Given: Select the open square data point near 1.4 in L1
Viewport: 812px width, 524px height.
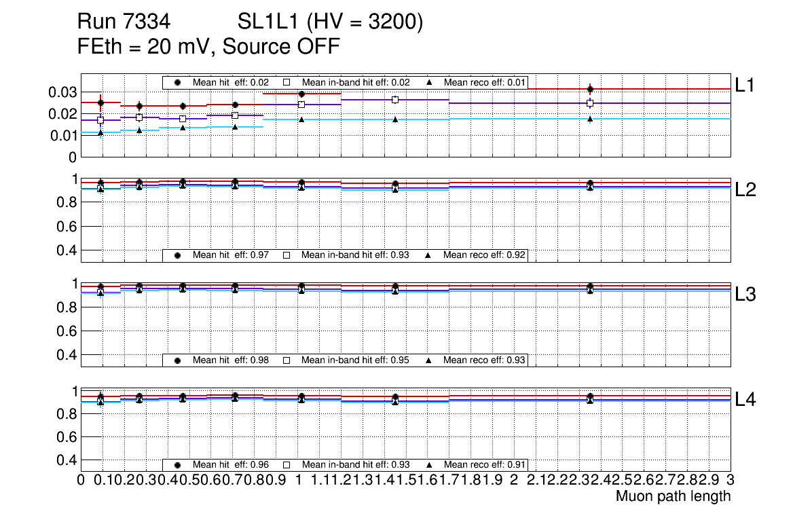Looking at the screenshot, I should point(395,100).
